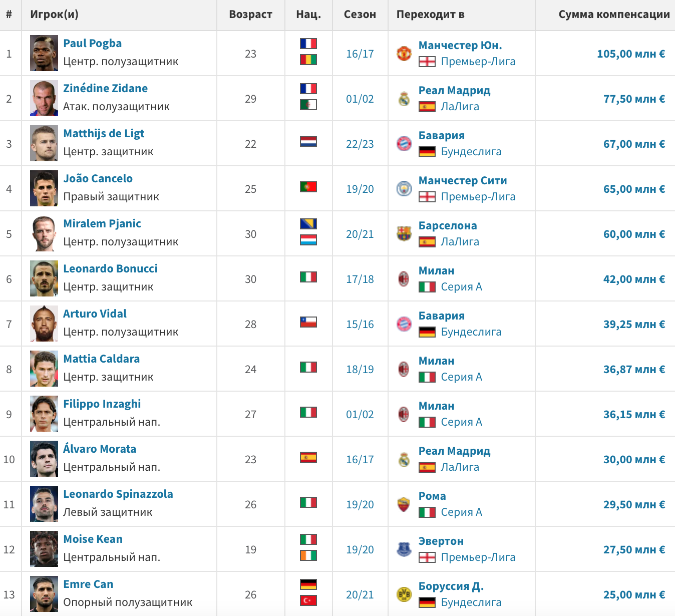Screen dimensions: 675x616
Task: Click the Manchester City club crest
Action: [404, 189]
